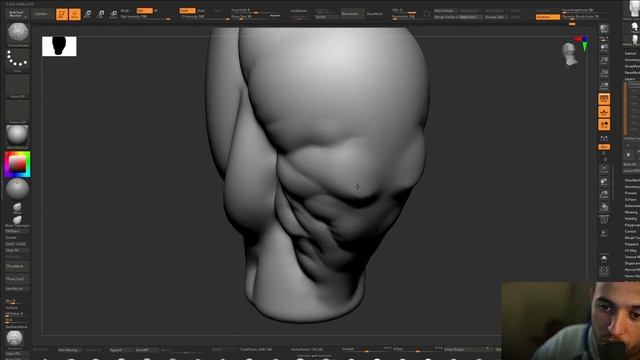Select the Scale transform icon in top shelf
Viewport: 640px width, 360px height.
tap(101, 14)
